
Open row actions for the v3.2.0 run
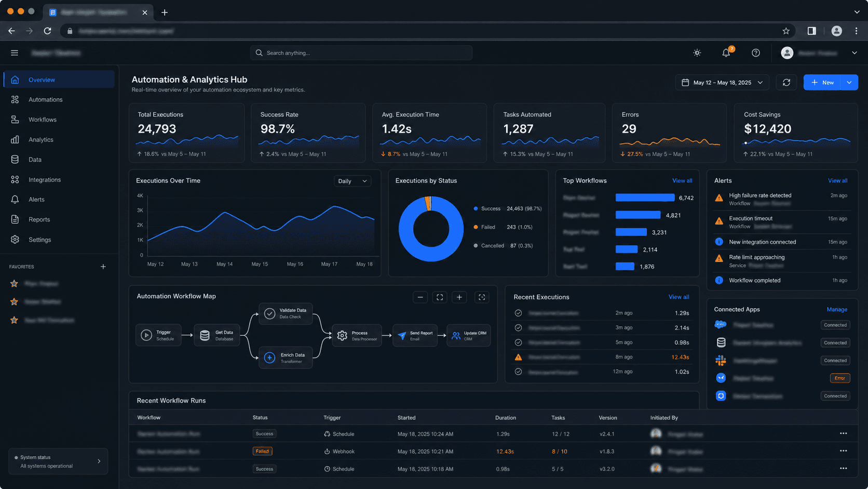coord(844,469)
